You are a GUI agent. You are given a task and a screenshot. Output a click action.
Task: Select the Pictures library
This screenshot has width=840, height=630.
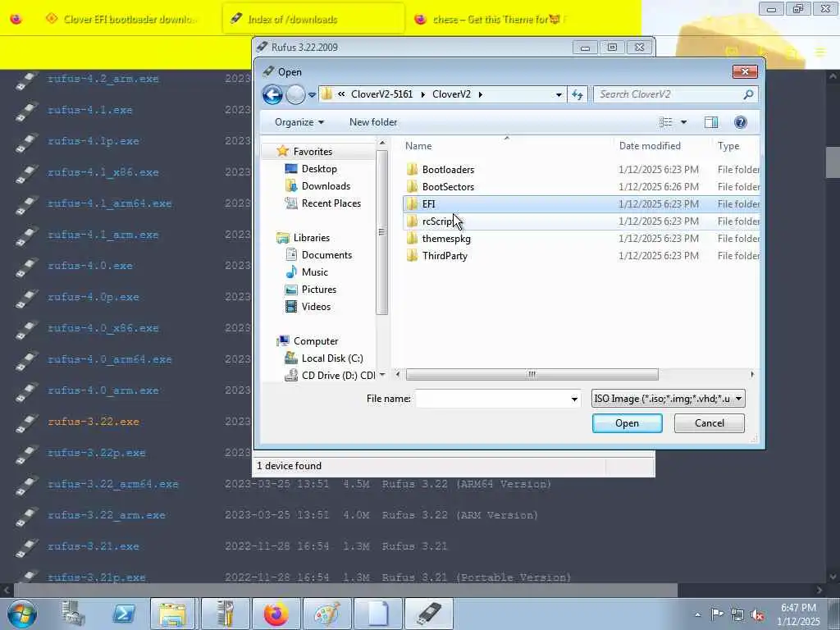(x=319, y=290)
